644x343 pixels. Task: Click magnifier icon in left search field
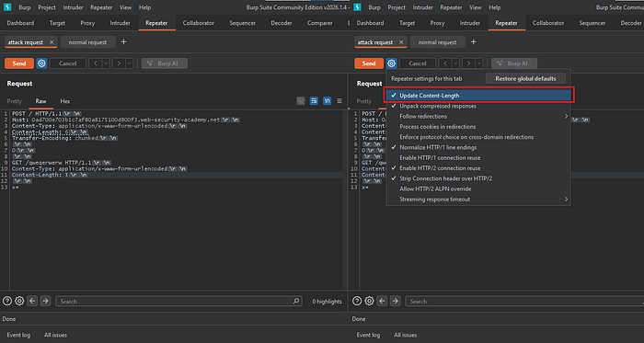296,301
